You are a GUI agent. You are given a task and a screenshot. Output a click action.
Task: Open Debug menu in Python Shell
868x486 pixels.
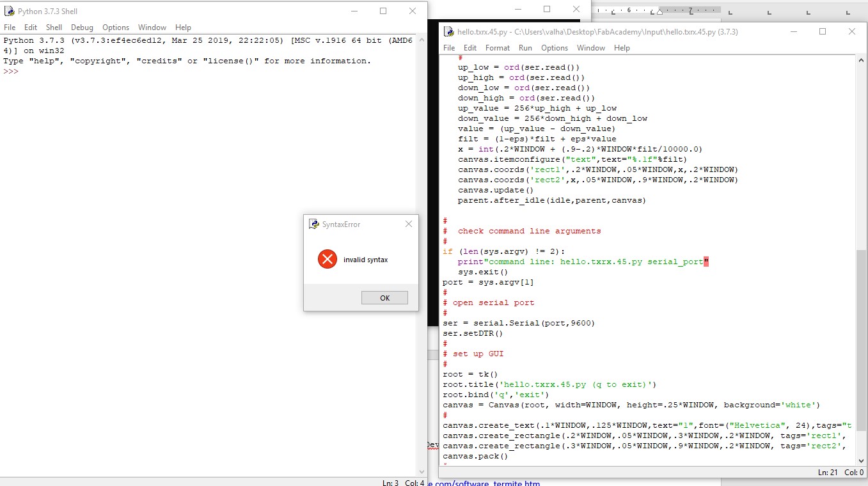click(82, 27)
